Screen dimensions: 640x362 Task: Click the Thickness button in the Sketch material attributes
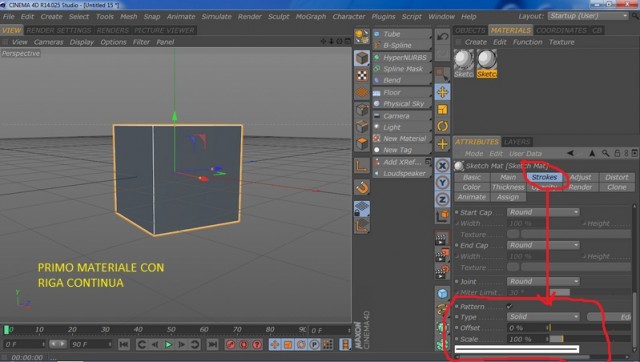508,187
